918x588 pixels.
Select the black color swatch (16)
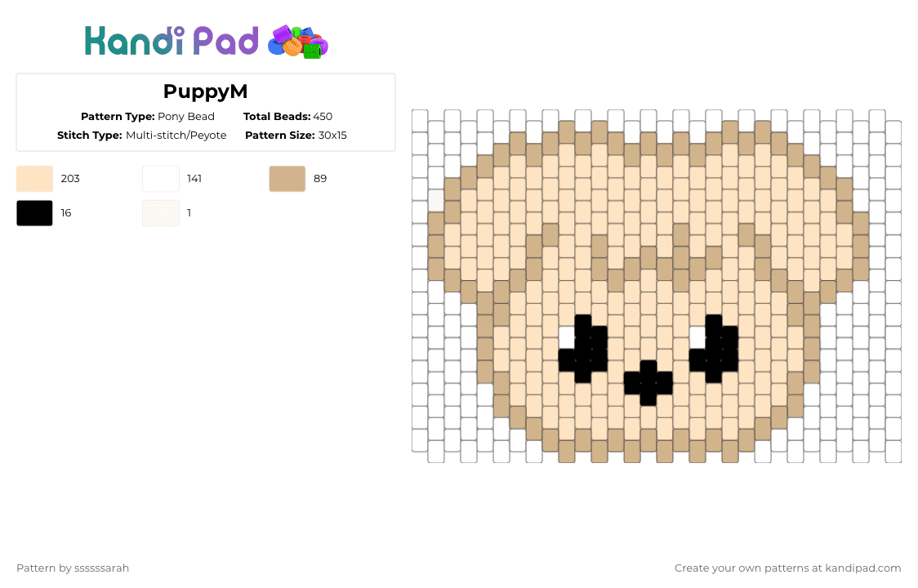(34, 213)
